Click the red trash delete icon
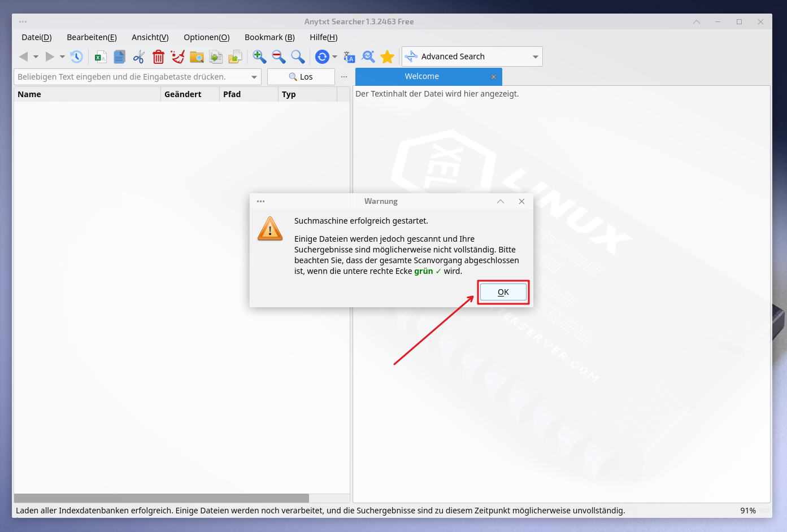The height and width of the screenshot is (532, 787). point(159,56)
